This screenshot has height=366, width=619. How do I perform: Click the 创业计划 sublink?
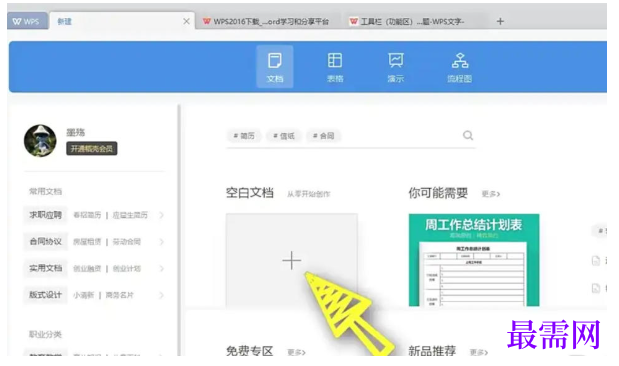[x=126, y=268]
